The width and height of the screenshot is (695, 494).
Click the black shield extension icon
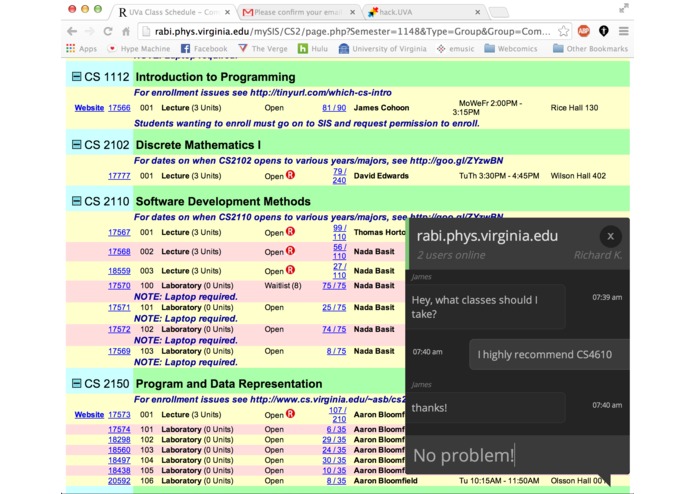point(603,31)
